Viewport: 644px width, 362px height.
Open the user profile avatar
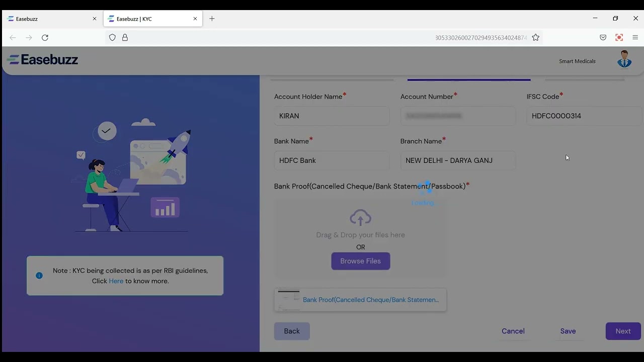pyautogui.click(x=624, y=59)
